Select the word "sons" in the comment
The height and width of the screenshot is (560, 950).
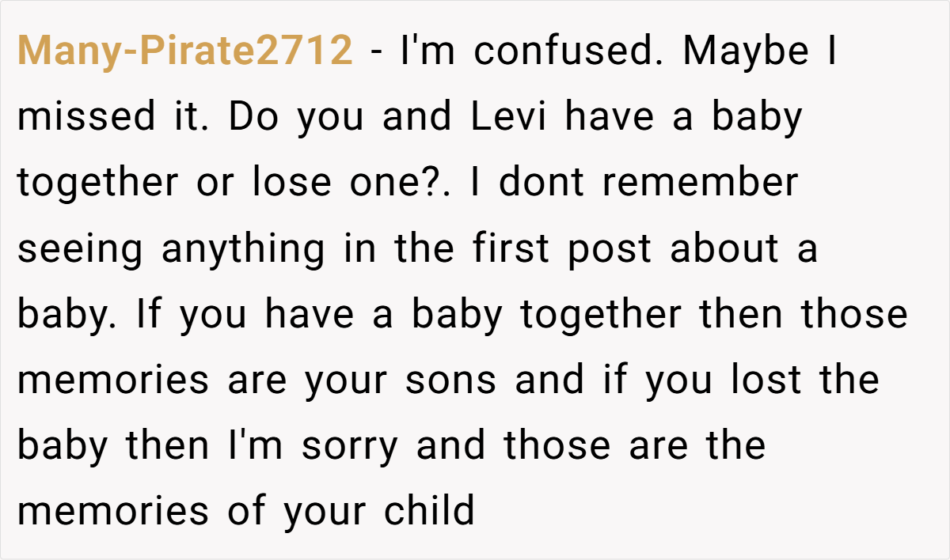450,380
